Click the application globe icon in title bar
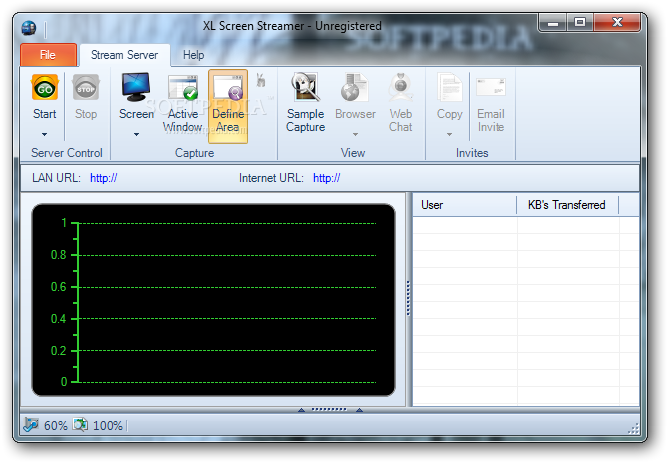 (29, 28)
